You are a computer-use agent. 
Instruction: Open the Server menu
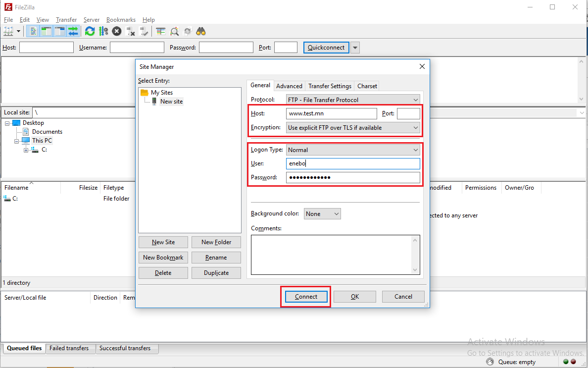click(x=92, y=20)
